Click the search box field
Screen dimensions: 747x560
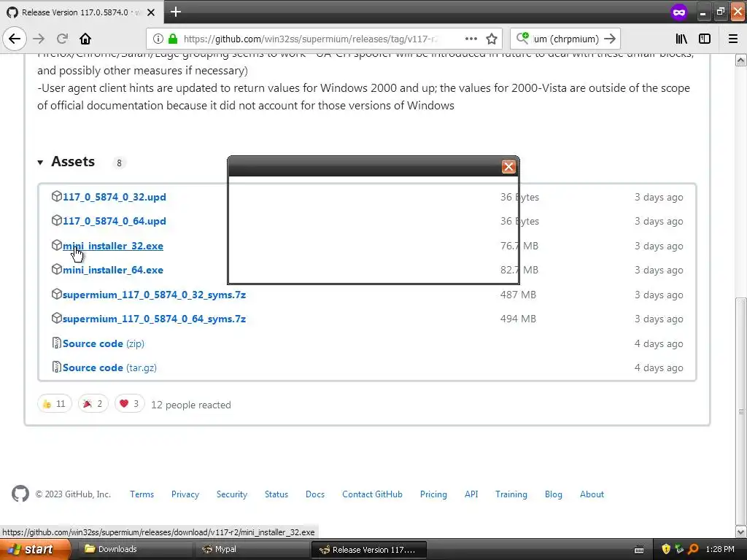coord(565,39)
